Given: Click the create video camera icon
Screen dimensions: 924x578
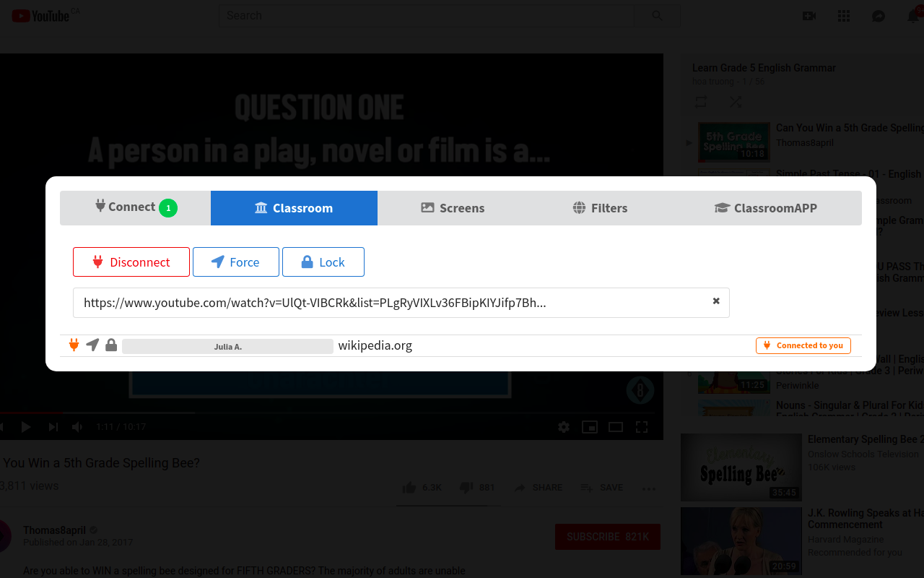Looking at the screenshot, I should tap(808, 16).
